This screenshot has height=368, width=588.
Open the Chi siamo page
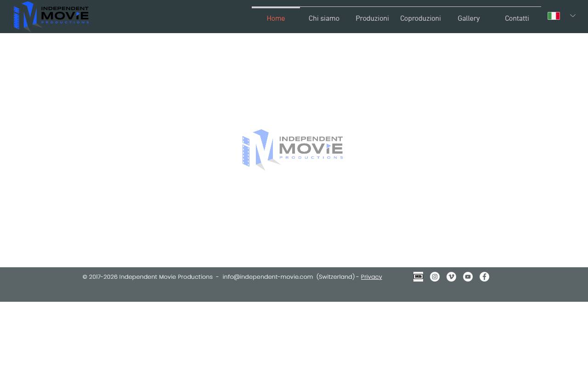(324, 18)
